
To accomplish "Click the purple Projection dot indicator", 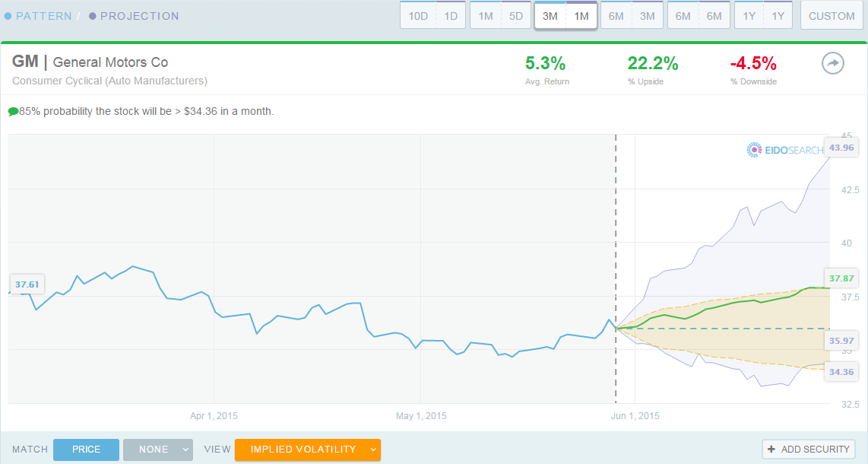I will click(93, 16).
